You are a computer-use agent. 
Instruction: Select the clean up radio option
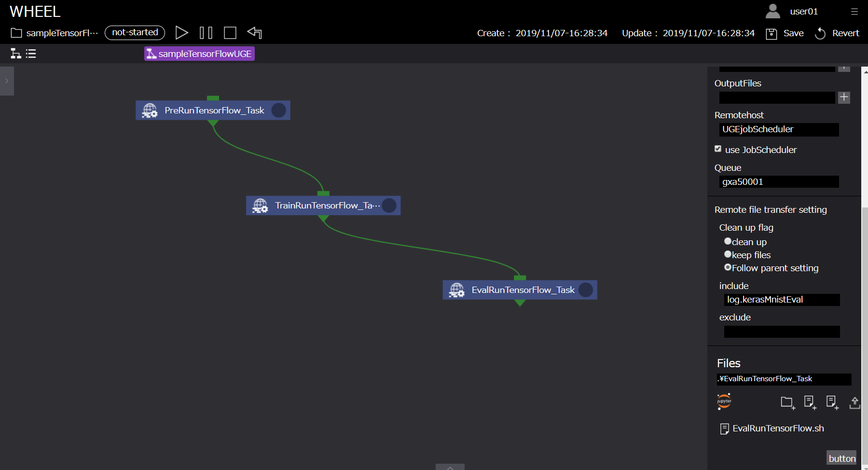point(728,241)
